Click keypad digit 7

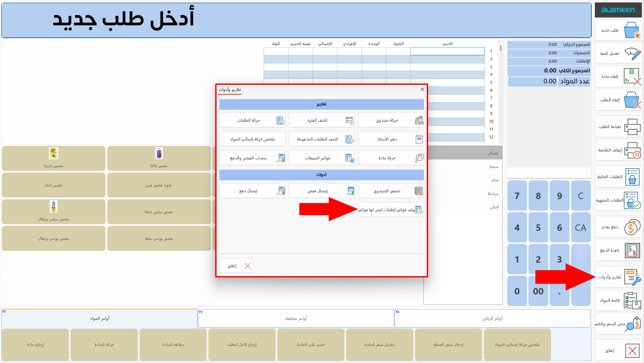pyautogui.click(x=517, y=196)
